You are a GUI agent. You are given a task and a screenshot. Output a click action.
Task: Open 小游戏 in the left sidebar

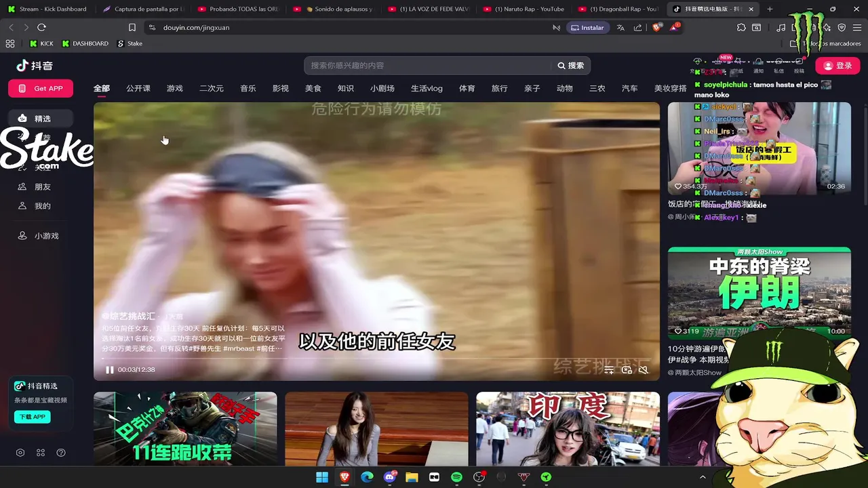pos(41,236)
